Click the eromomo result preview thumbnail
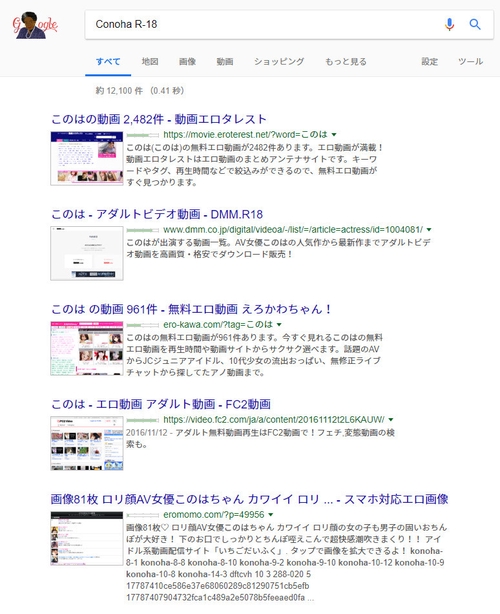This screenshot has width=500, height=614. point(87,538)
